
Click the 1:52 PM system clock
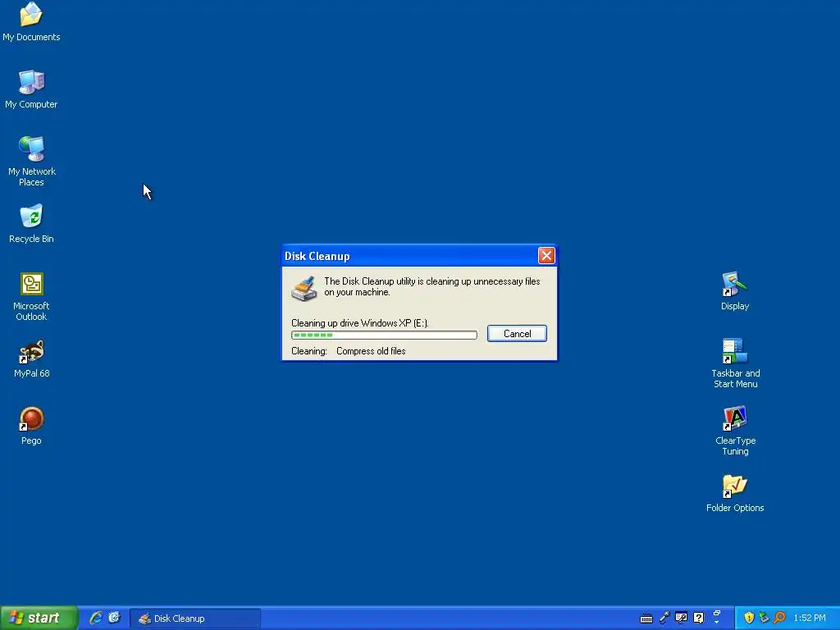tap(810, 619)
